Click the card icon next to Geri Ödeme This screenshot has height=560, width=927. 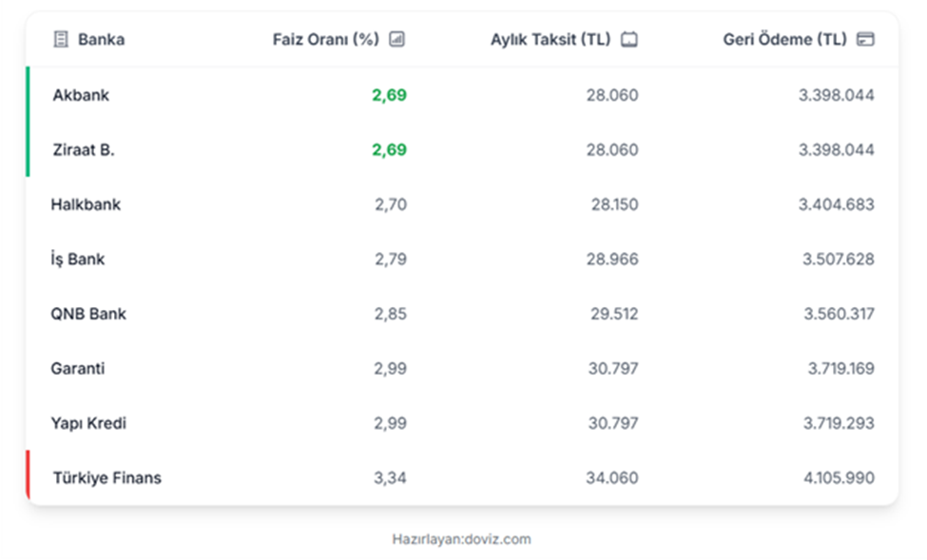click(864, 39)
